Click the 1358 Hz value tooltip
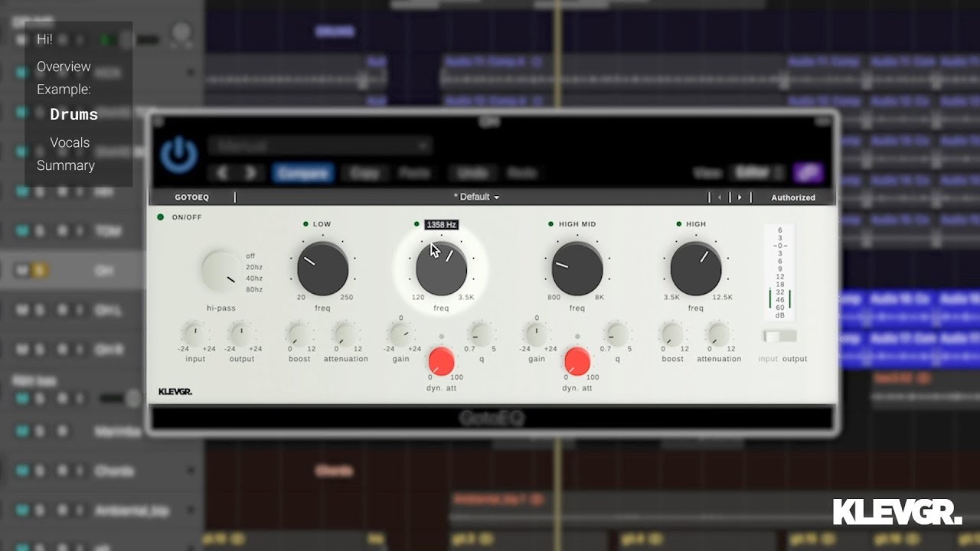 (x=441, y=225)
